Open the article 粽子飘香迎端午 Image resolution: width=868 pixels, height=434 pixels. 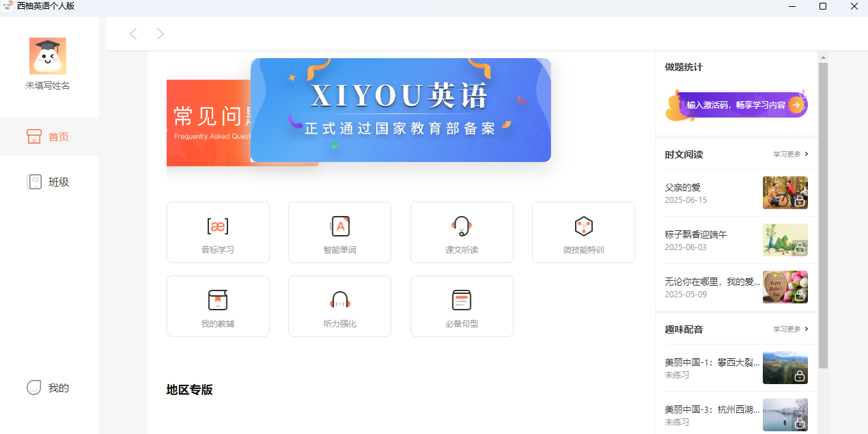point(696,234)
